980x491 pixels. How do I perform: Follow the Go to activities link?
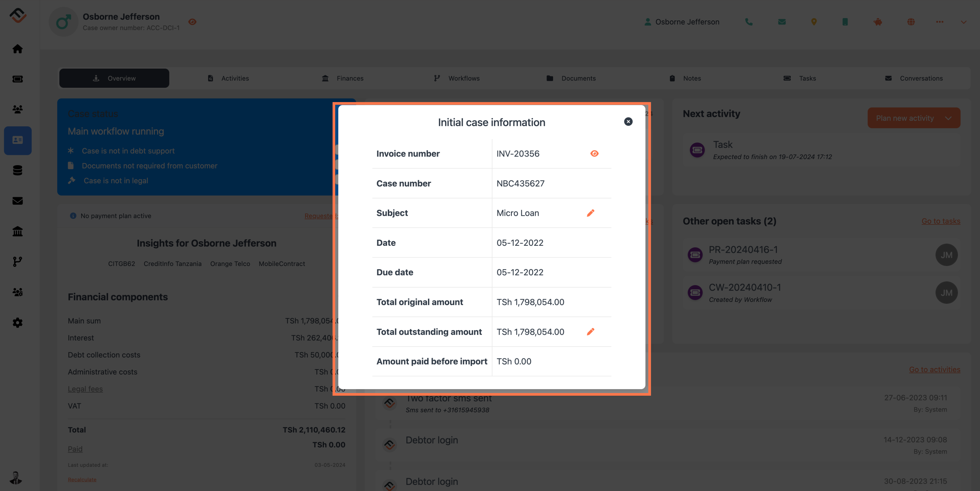[x=934, y=369]
